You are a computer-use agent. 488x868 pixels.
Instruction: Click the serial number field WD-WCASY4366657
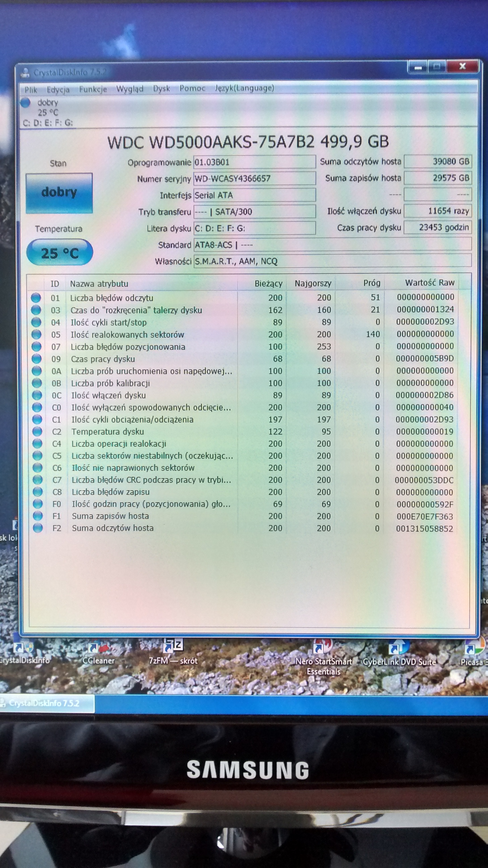[x=255, y=178]
